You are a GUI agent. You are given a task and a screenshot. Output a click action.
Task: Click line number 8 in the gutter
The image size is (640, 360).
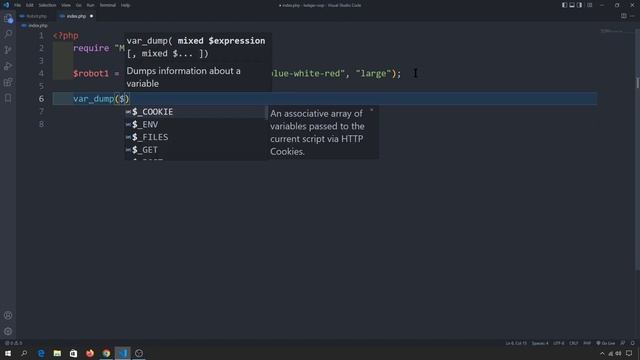(41, 124)
